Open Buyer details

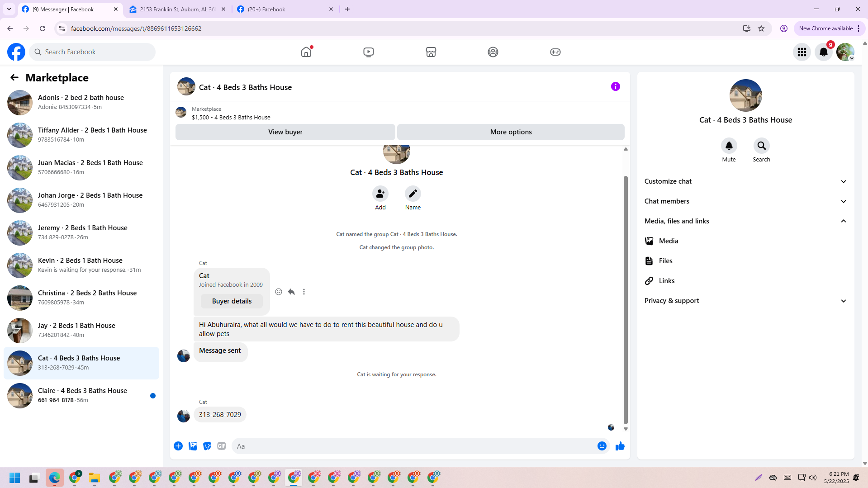pos(232,301)
